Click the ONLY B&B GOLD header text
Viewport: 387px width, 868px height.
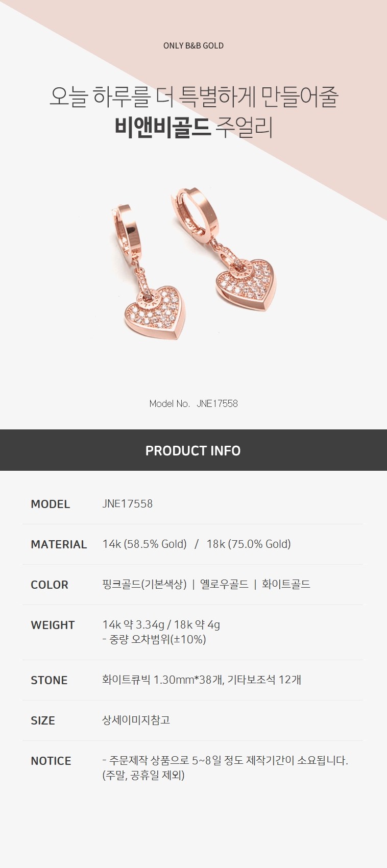point(194,45)
